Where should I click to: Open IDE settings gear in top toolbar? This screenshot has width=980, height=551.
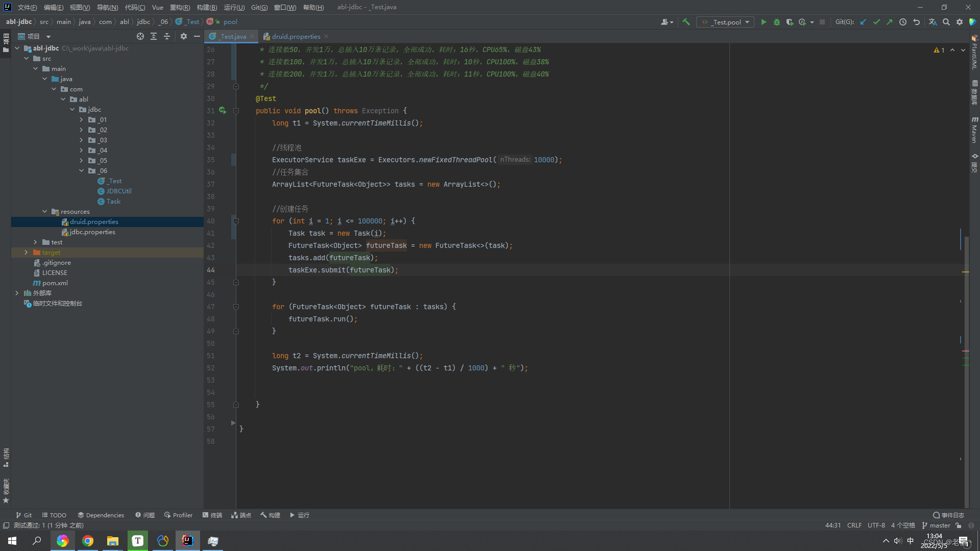[x=960, y=22]
